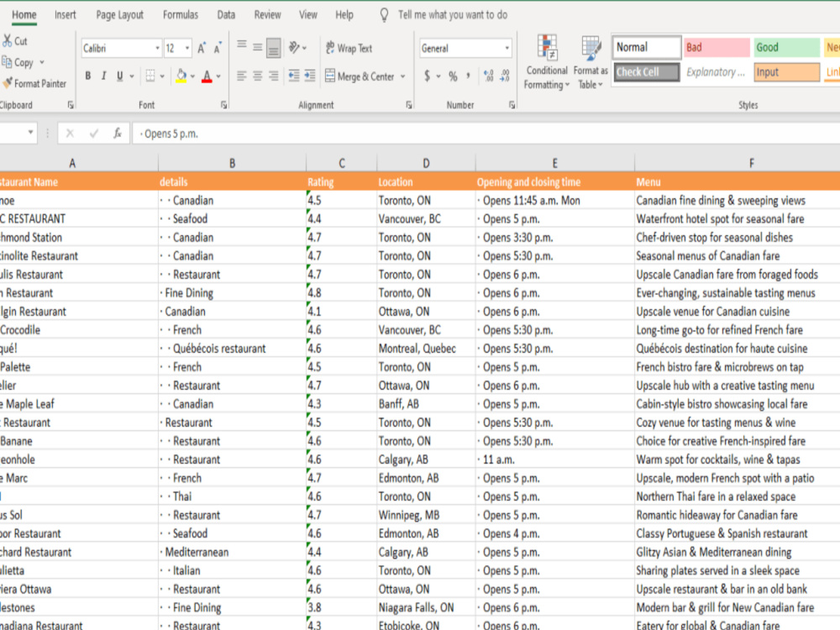Switch to the Insert tab
The width and height of the screenshot is (840, 630).
65,15
